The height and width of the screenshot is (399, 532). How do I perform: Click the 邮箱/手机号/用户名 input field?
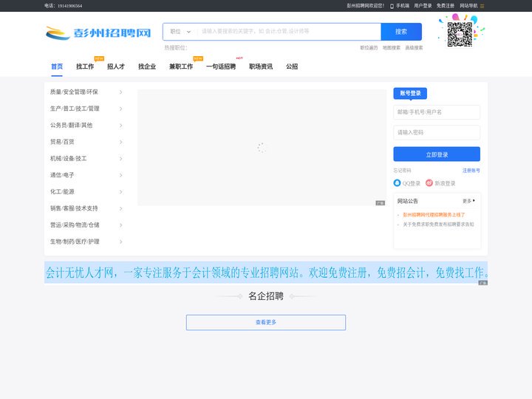437,112
